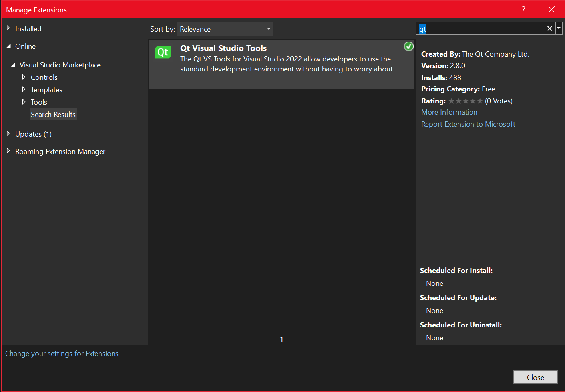Collapse the Online section
Viewport: 565px width, 392px height.
(8, 46)
